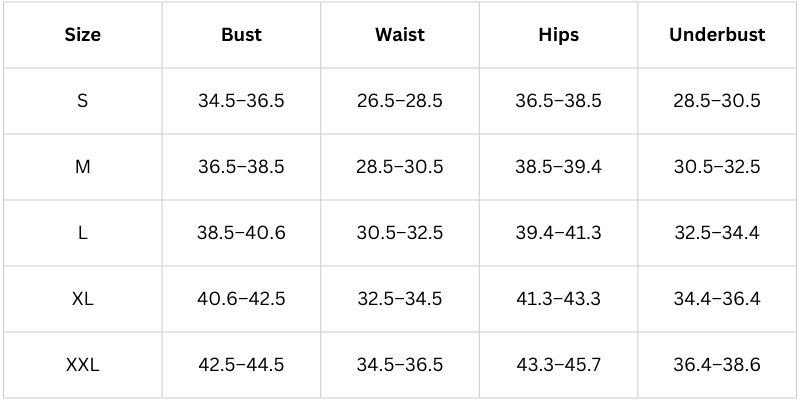Click the Hips column header

(558, 35)
